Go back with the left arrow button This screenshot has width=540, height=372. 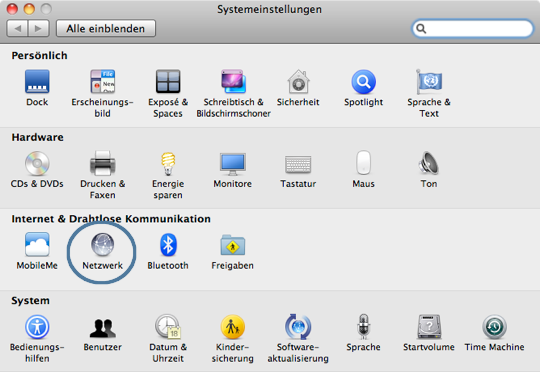18,28
